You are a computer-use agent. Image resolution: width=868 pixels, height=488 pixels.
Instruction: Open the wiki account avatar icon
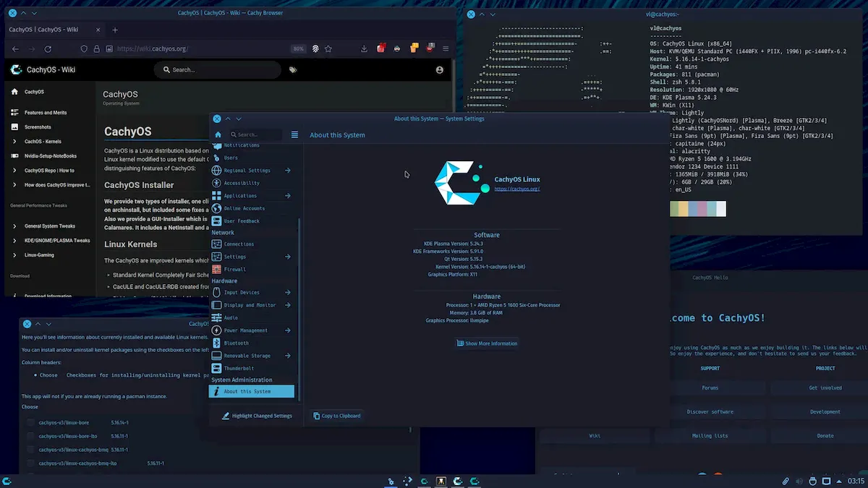click(439, 70)
